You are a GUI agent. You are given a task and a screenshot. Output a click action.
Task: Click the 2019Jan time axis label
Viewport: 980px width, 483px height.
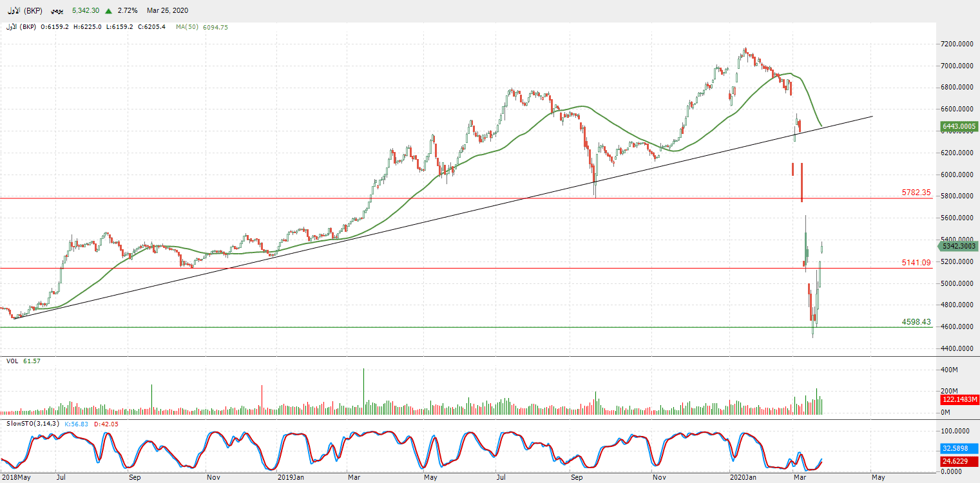[291, 478]
